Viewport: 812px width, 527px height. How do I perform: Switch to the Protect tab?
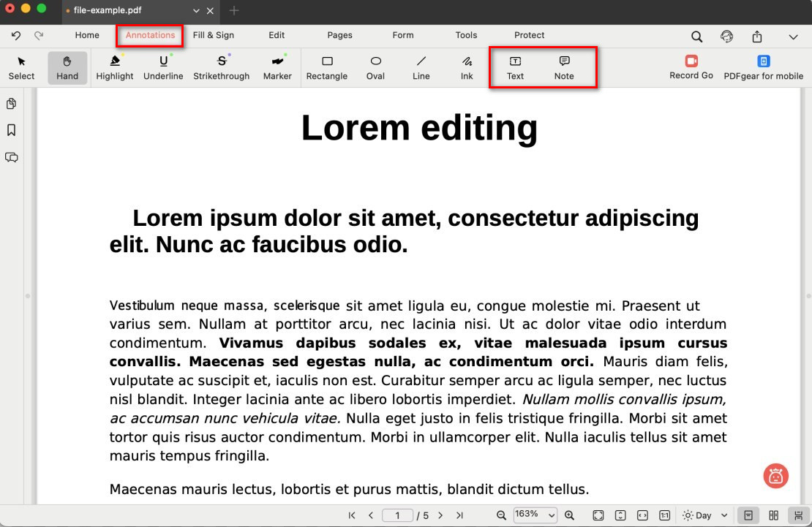529,35
